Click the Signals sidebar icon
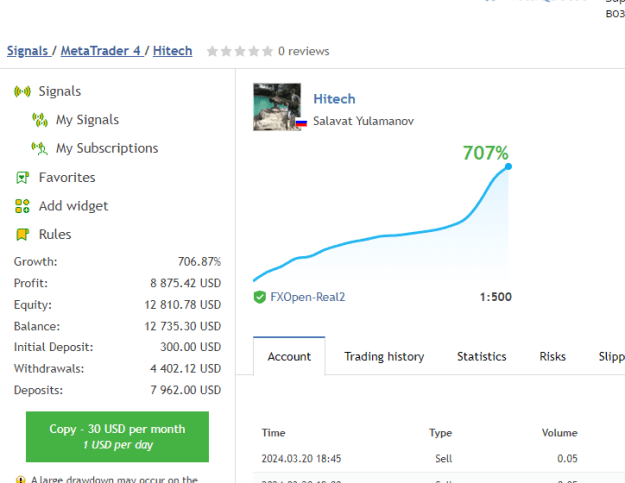625x483 pixels. click(22, 92)
